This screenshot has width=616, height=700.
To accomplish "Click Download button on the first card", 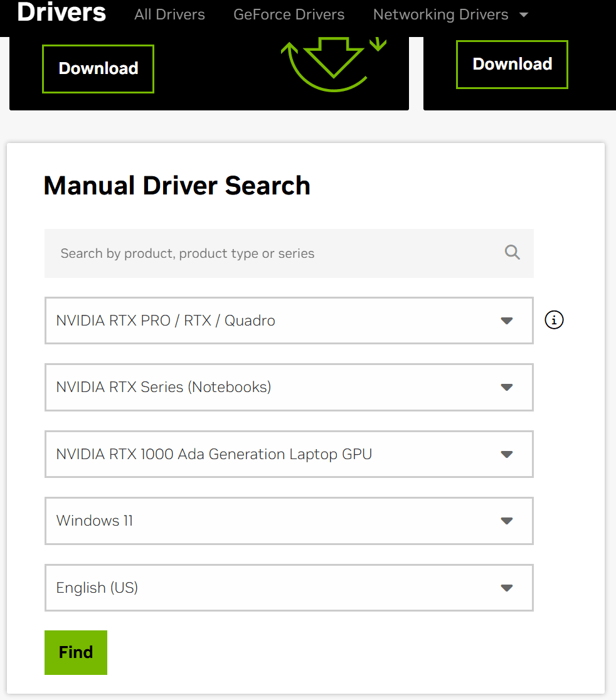I will 98,69.
